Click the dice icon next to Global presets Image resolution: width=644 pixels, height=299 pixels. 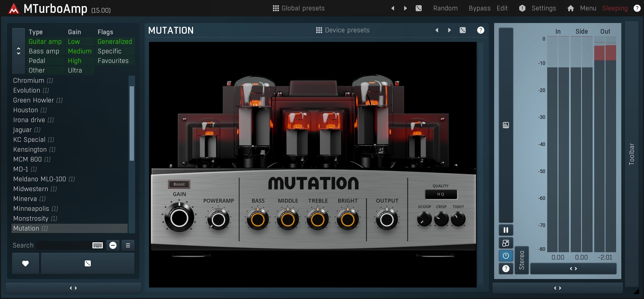tap(419, 8)
